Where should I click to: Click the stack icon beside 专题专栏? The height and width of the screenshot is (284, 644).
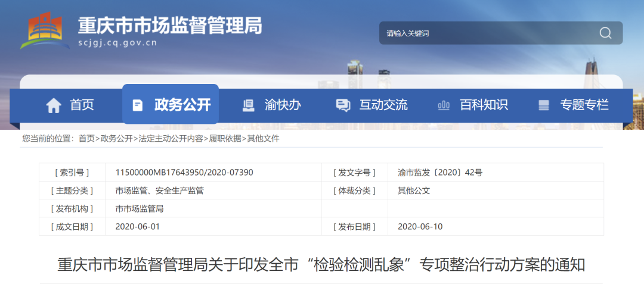tap(543, 105)
